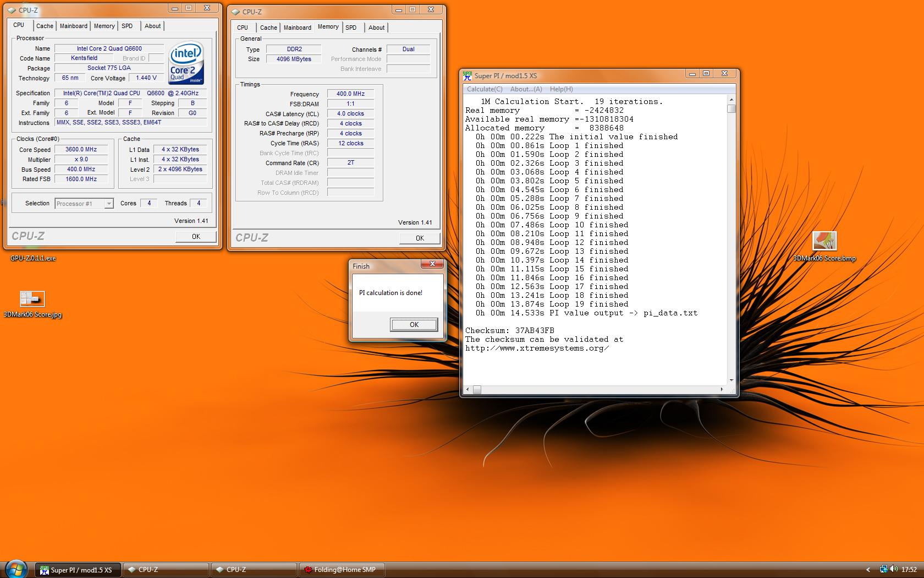Click the Memory CPU-Z window title icon
Image resolution: width=924 pixels, height=578 pixels.
click(x=236, y=12)
